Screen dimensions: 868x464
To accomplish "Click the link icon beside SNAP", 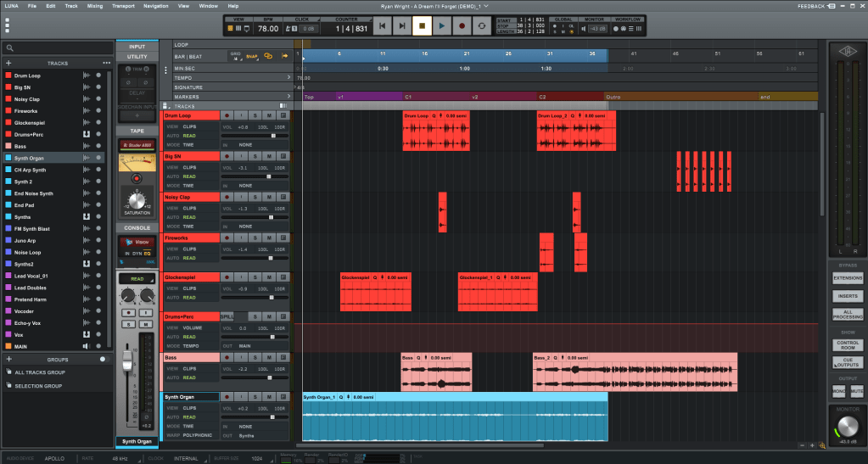I will (x=267, y=55).
